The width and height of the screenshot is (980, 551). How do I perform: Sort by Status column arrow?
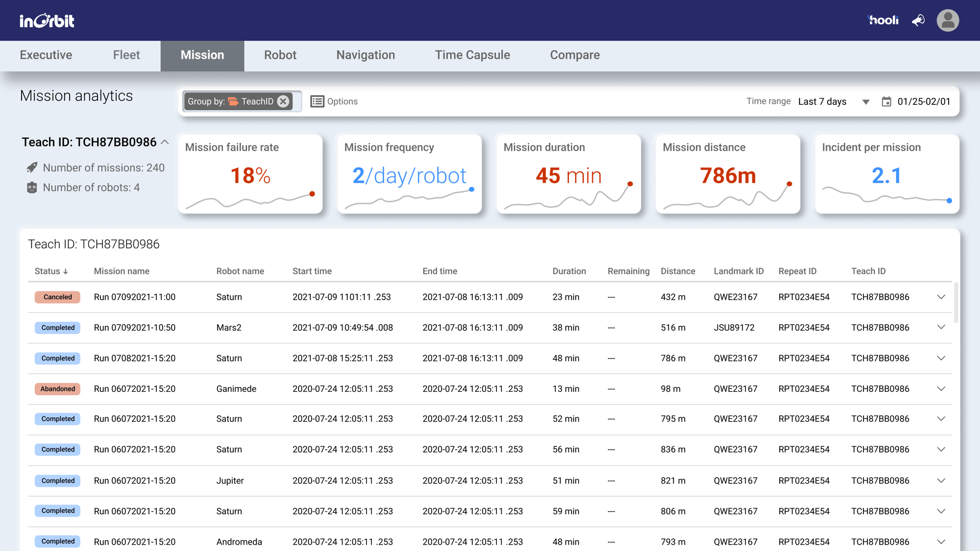[66, 271]
